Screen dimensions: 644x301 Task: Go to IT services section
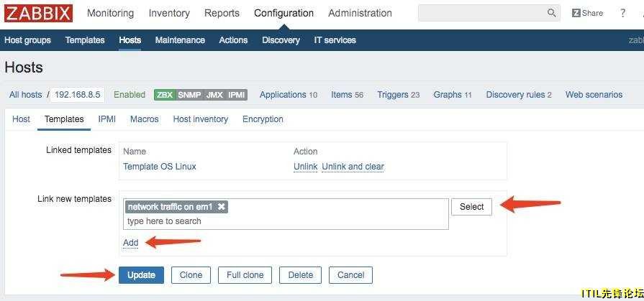[335, 40]
